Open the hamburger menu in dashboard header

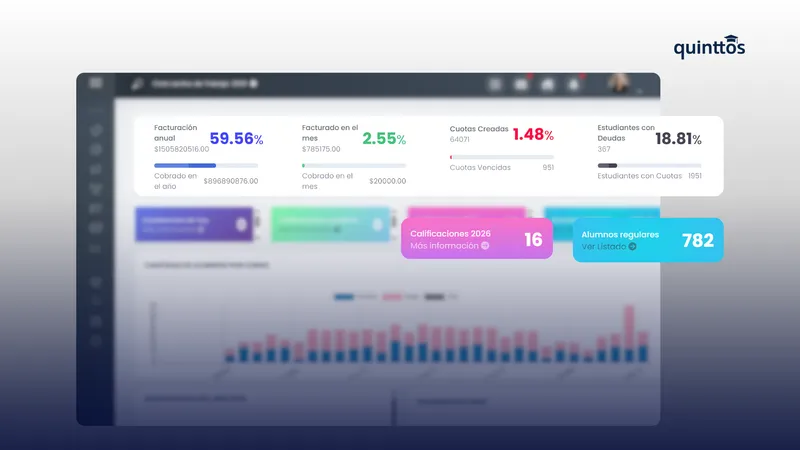(95, 83)
